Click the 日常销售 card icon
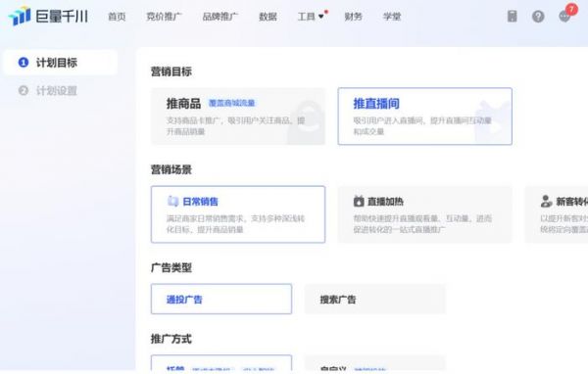 pos(172,202)
